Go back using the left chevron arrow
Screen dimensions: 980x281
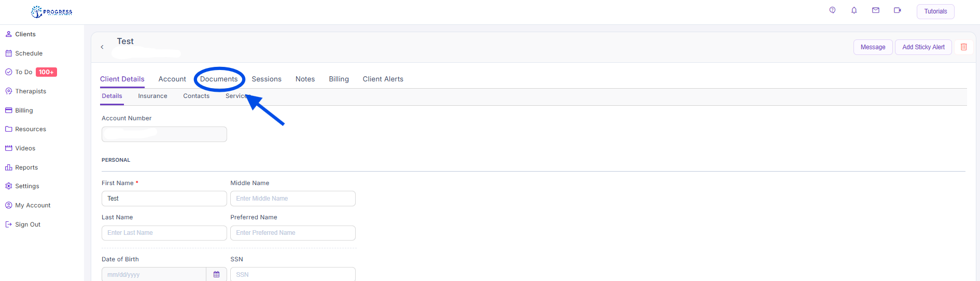pos(102,47)
